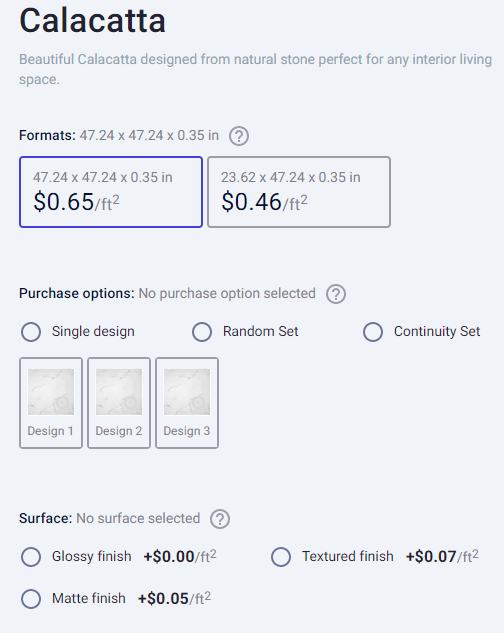The image size is (504, 633).
Task: Select the Design 3 thumbnail card
Action: click(x=187, y=403)
